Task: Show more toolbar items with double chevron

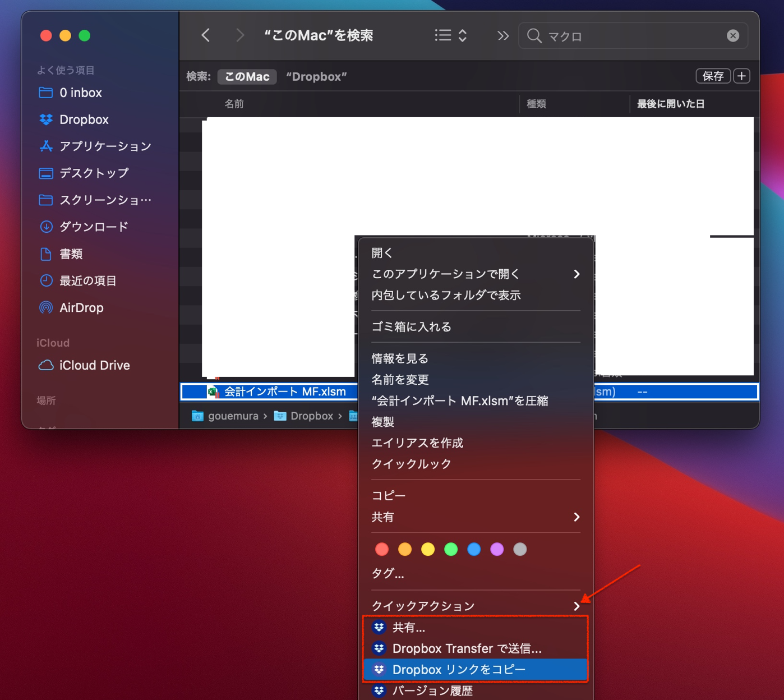Action: coord(503,36)
